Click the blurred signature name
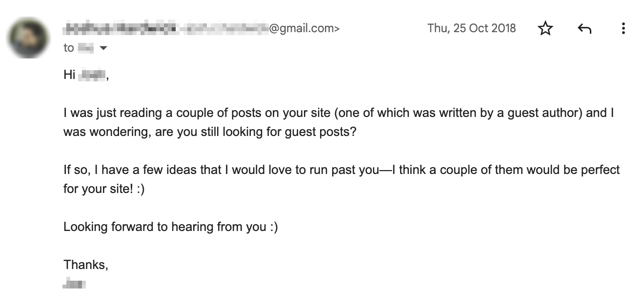The height and width of the screenshot is (307, 644). 75,283
